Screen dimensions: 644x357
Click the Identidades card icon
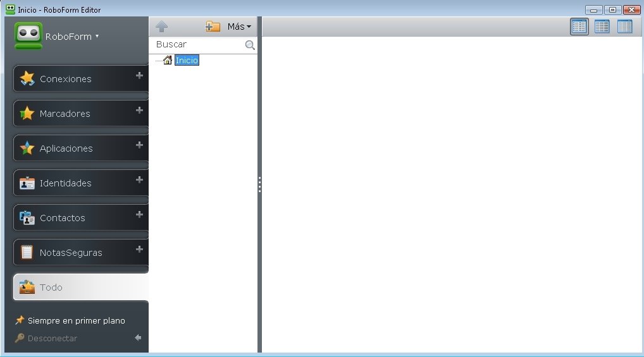point(27,183)
